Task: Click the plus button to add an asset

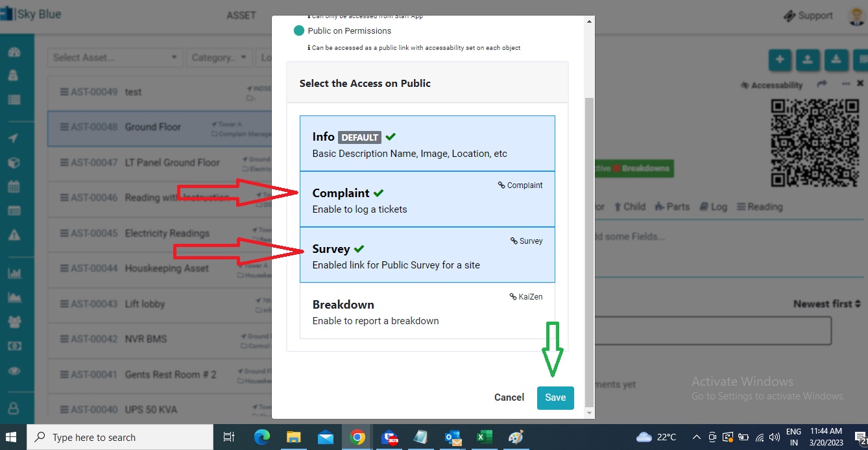Action: click(x=779, y=60)
